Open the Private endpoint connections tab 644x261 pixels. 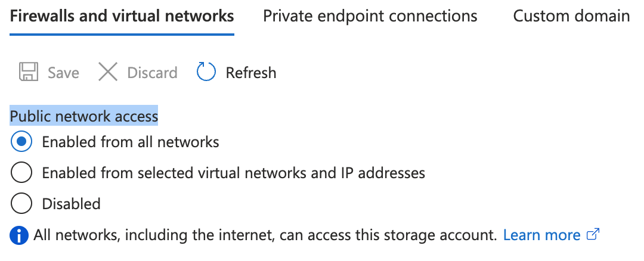click(x=370, y=16)
